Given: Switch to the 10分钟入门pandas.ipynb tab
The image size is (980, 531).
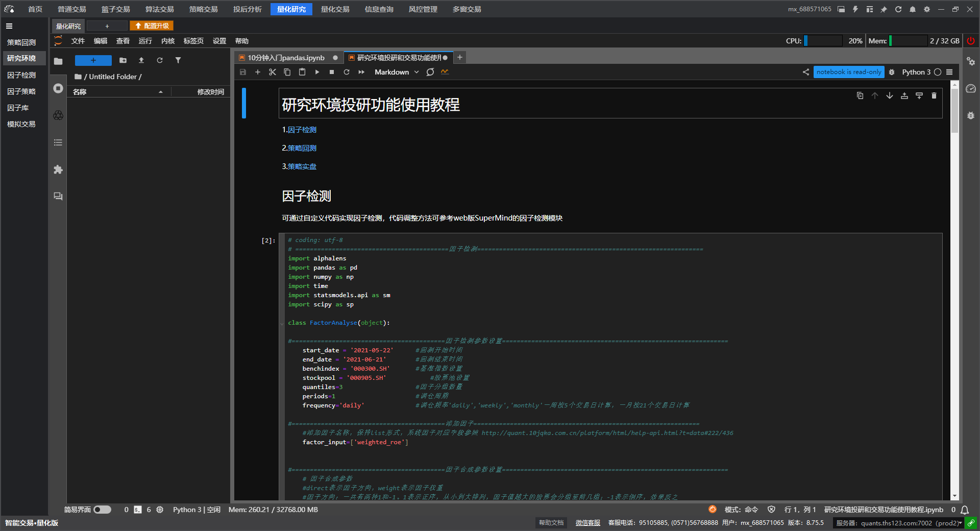Looking at the screenshot, I should 286,58.
